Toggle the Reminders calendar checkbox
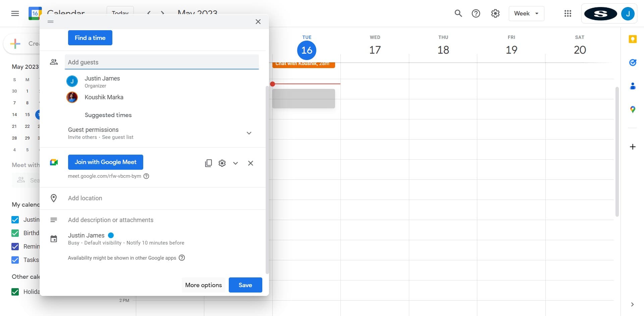Viewport: 644px width, 316px height. 15,247
